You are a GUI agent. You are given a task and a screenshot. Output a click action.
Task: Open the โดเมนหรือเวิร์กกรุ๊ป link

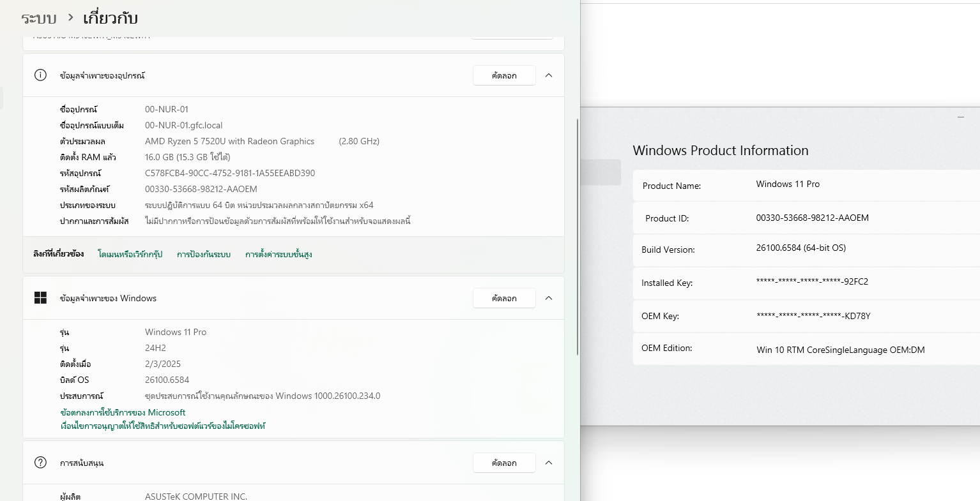(130, 254)
